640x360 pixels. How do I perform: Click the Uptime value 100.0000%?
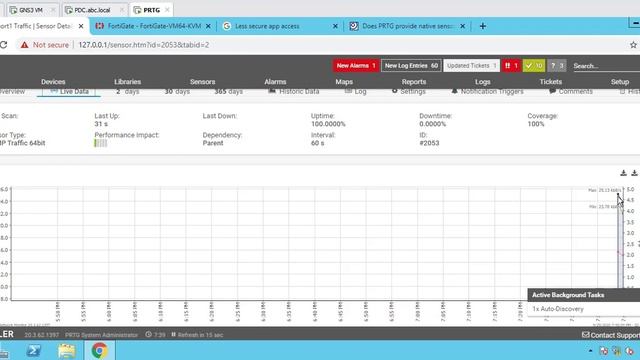tap(328, 124)
